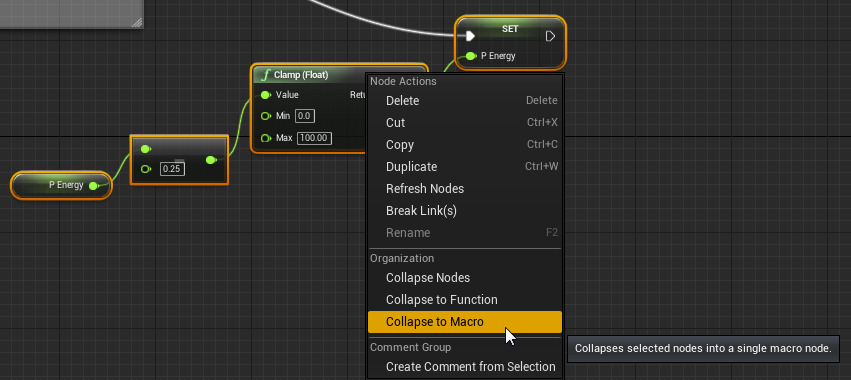
Task: Click the Clamp node Min pin
Action: pos(265,116)
